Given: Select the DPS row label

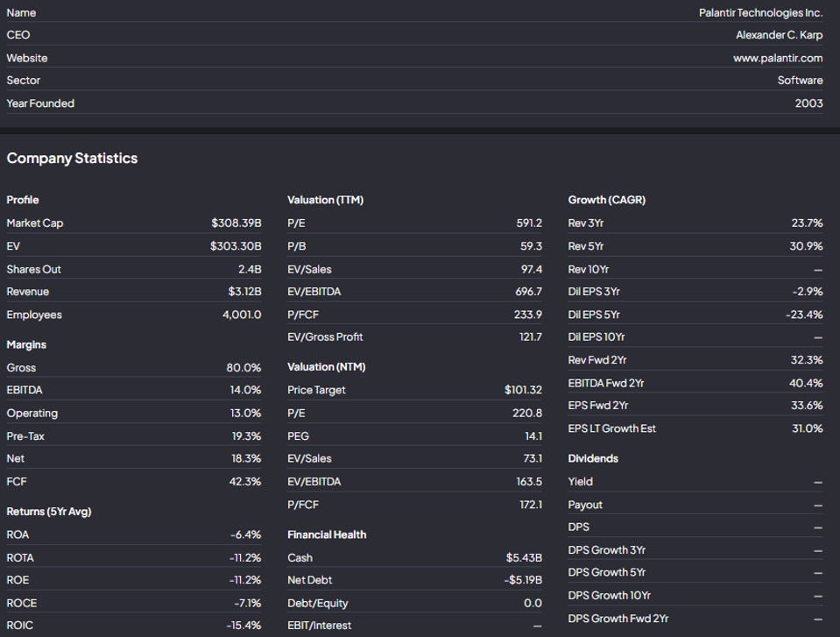Looking at the screenshot, I should coord(579,527).
